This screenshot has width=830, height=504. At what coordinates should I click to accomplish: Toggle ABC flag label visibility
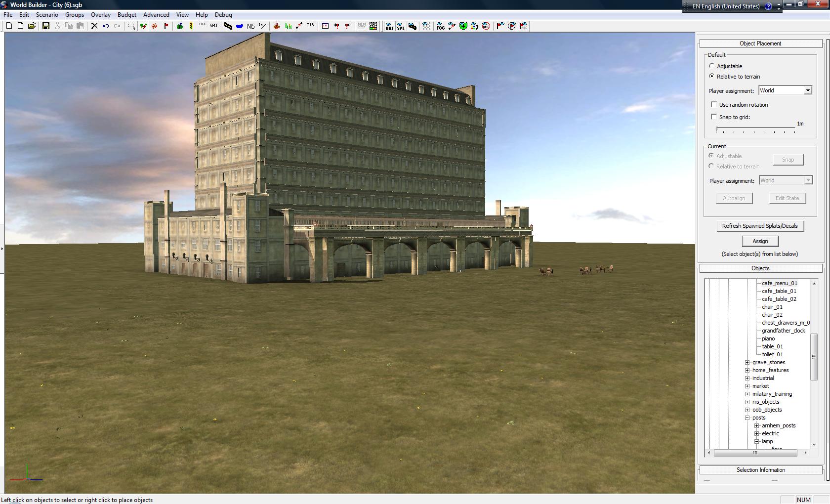click(524, 26)
